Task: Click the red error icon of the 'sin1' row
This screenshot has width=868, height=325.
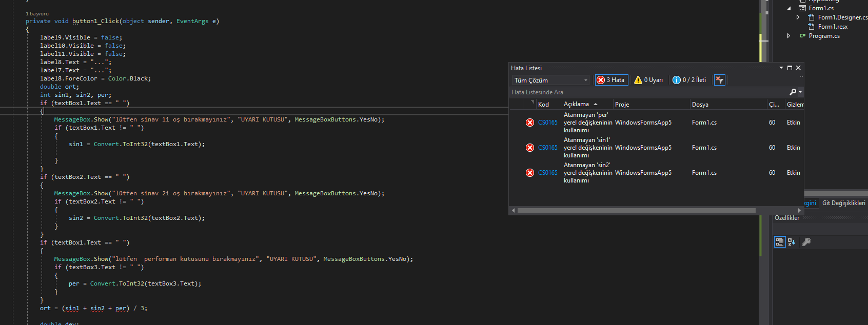Action: tap(530, 148)
